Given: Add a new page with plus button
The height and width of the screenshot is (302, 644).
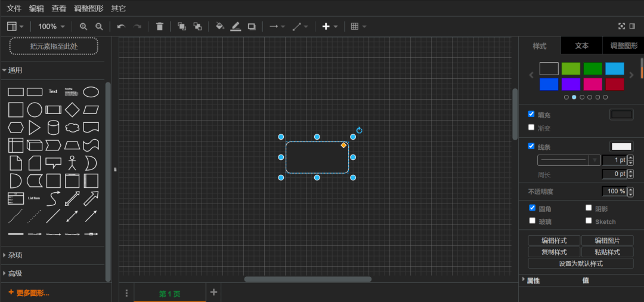Looking at the screenshot, I should pyautogui.click(x=213, y=292).
